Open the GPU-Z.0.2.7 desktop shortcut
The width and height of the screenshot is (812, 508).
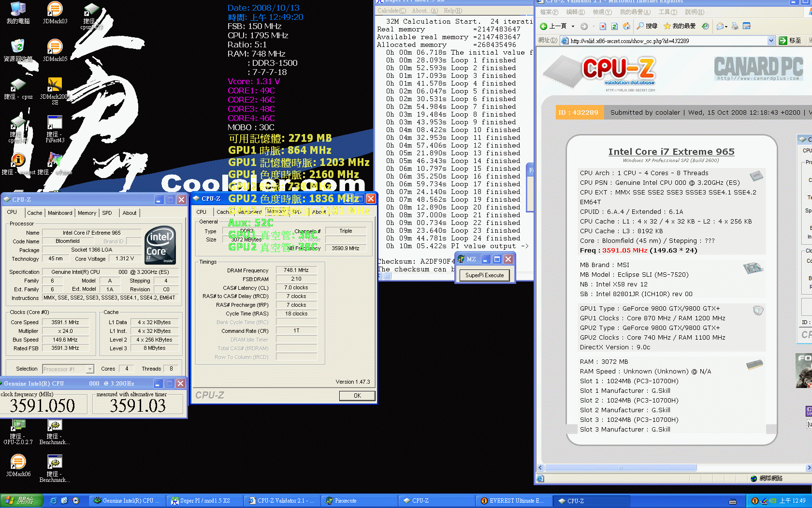click(18, 431)
